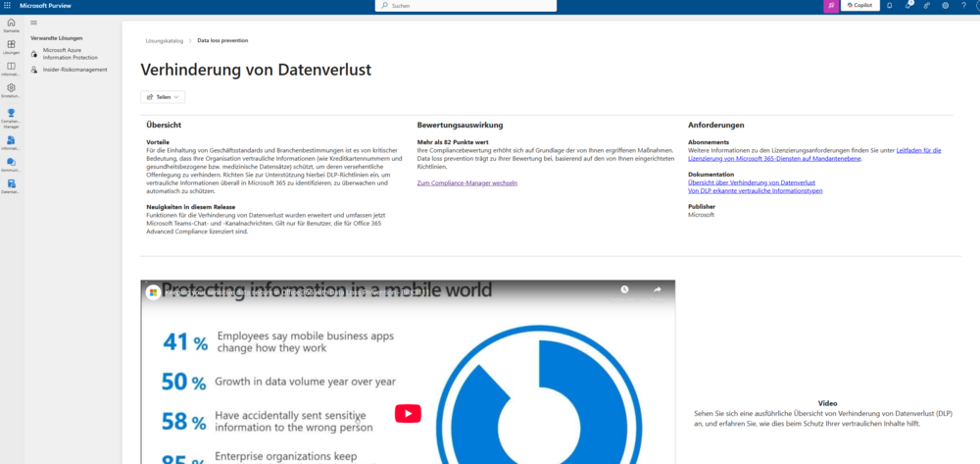Click the Lösungskatalog breadcrumb
This screenshot has height=464, width=980.
coord(165,41)
